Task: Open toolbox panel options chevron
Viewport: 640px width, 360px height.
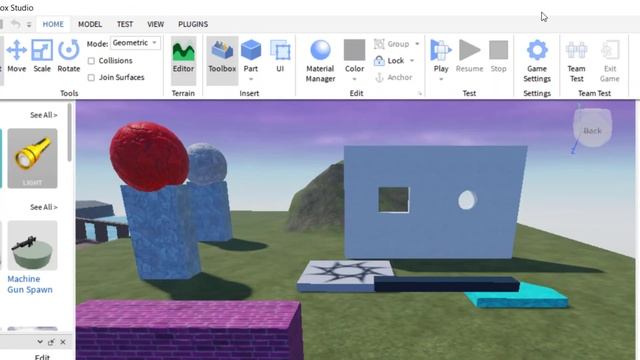Action: [x=40, y=342]
